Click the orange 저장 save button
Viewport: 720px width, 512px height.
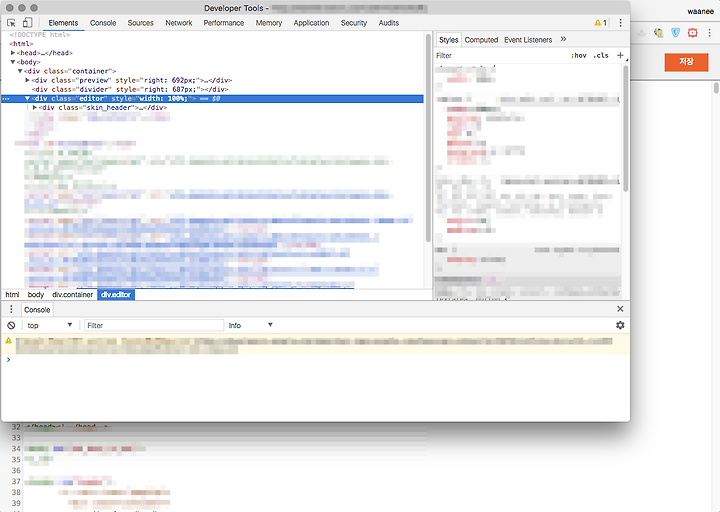(x=686, y=62)
